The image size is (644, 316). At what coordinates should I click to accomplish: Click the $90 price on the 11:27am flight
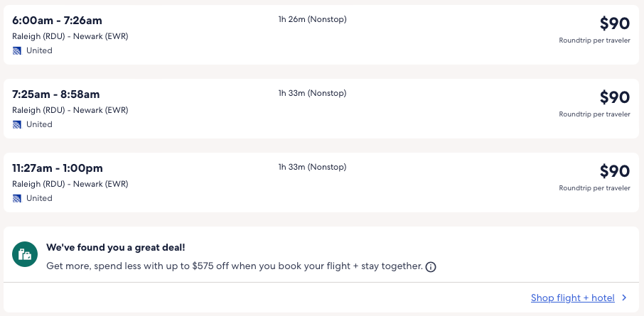point(614,171)
